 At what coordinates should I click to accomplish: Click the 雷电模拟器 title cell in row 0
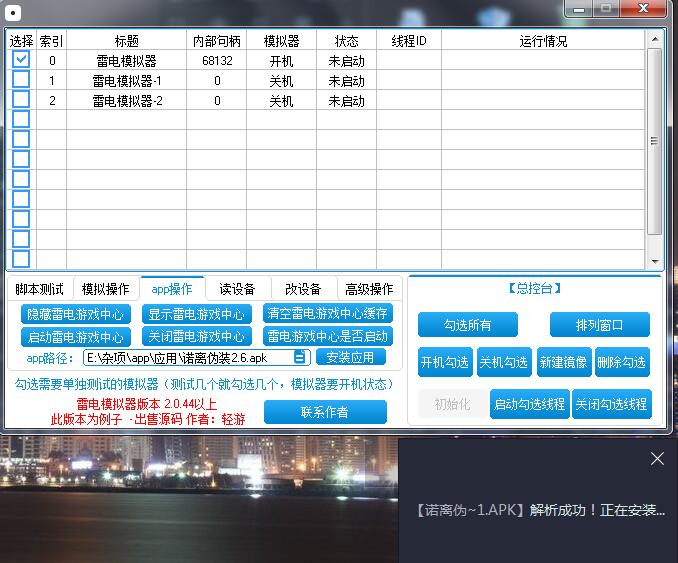pyautogui.click(x=126, y=61)
